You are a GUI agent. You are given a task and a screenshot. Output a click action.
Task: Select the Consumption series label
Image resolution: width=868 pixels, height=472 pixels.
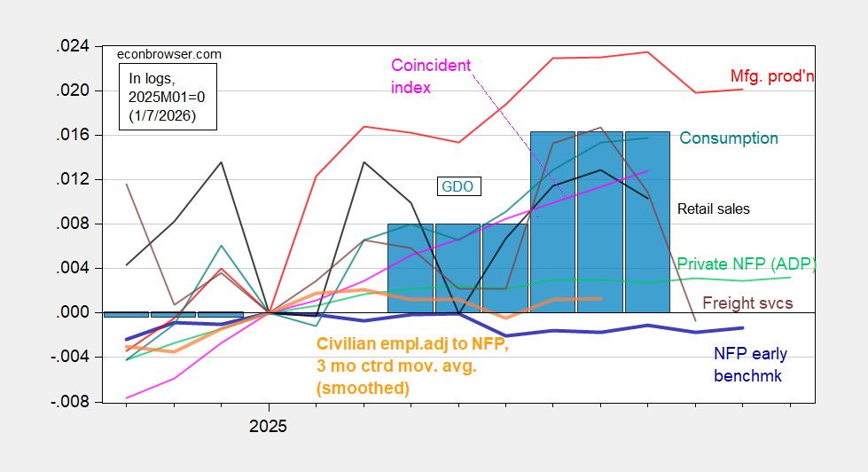[728, 138]
